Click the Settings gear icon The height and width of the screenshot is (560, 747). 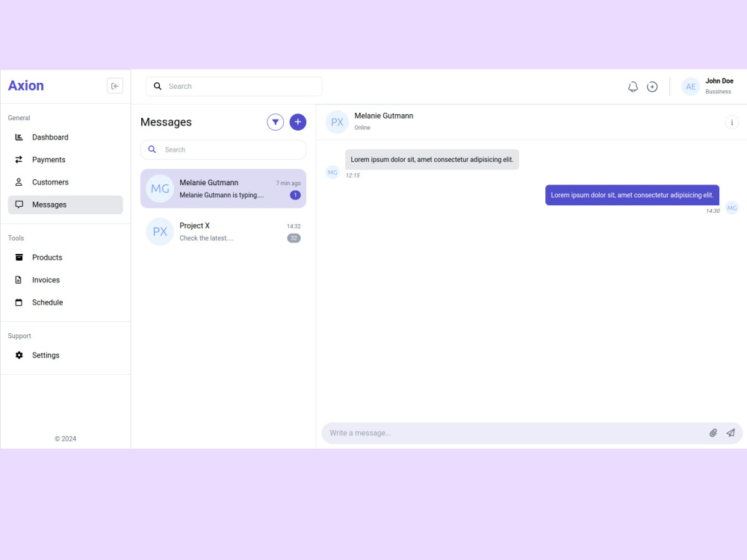[x=19, y=355]
